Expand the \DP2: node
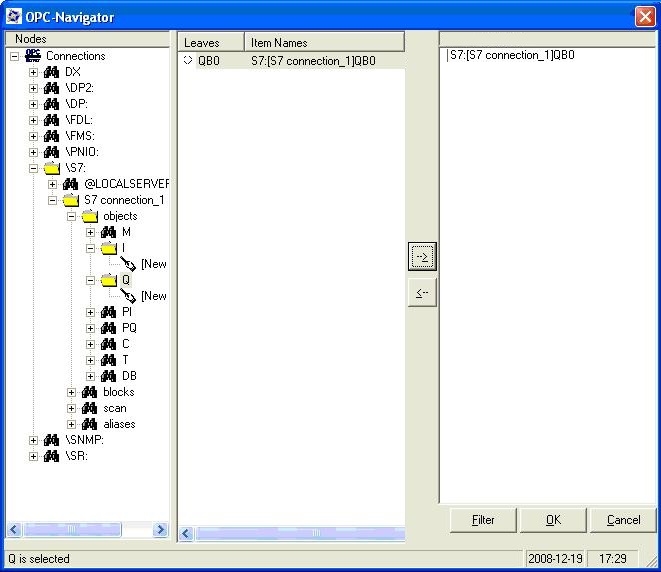The height and width of the screenshot is (572, 661). pyautogui.click(x=33, y=88)
